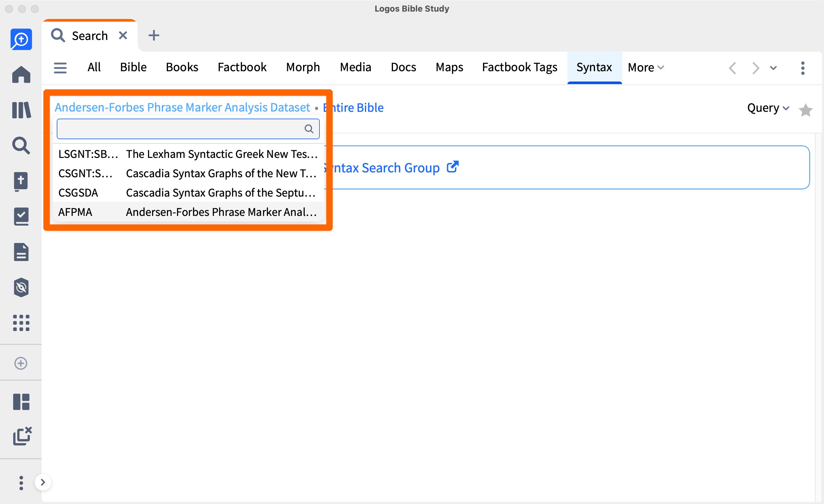The height and width of the screenshot is (504, 824).
Task: Go back with the left chevron
Action: 732,68
